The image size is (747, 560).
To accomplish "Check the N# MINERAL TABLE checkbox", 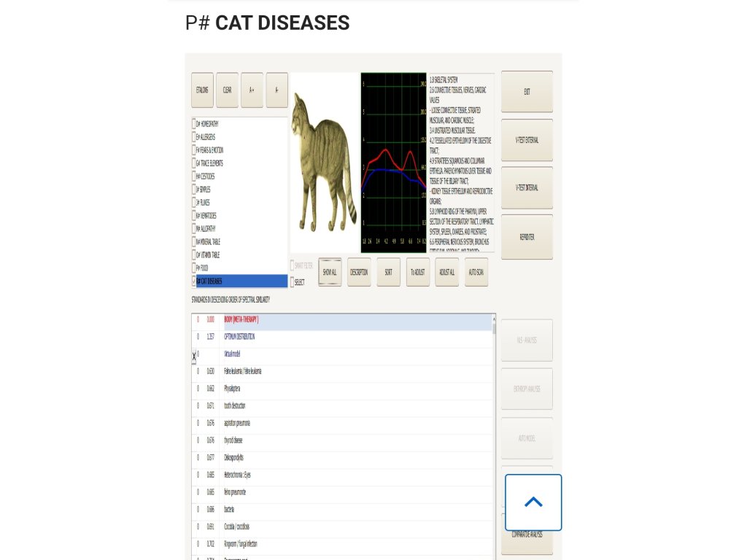I will tap(194, 241).
